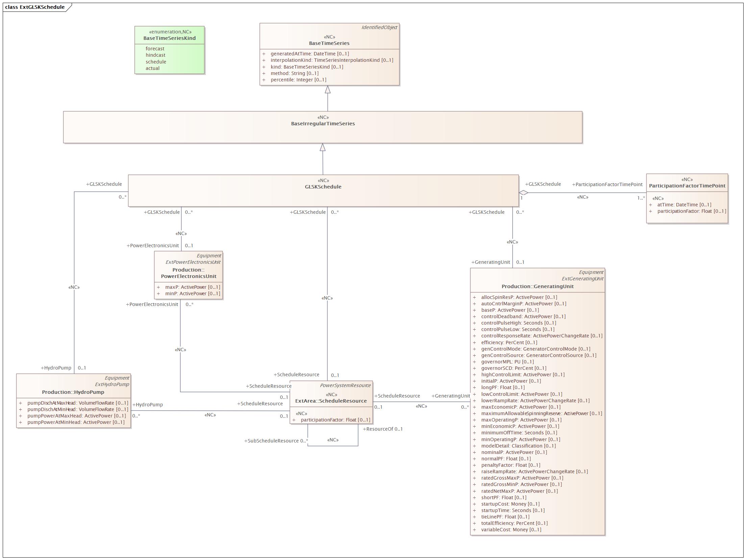This screenshot has height=560, width=746.
Task: Click the 'maxP: ActivePower' attribute
Action: point(193,287)
